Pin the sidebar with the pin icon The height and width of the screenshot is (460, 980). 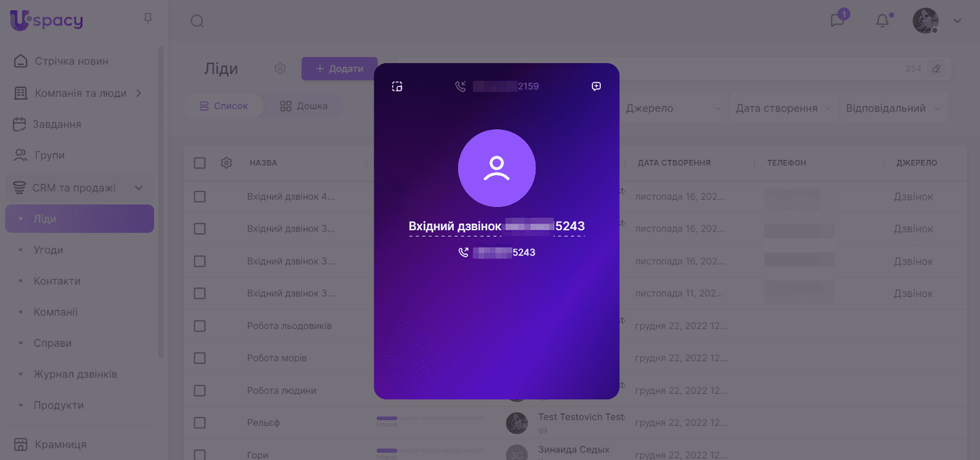click(x=148, y=19)
